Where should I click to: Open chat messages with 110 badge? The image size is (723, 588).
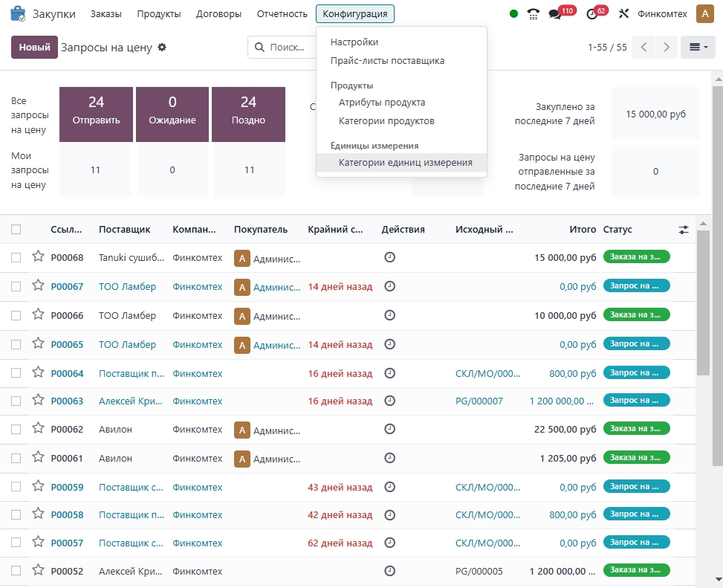pyautogui.click(x=555, y=14)
